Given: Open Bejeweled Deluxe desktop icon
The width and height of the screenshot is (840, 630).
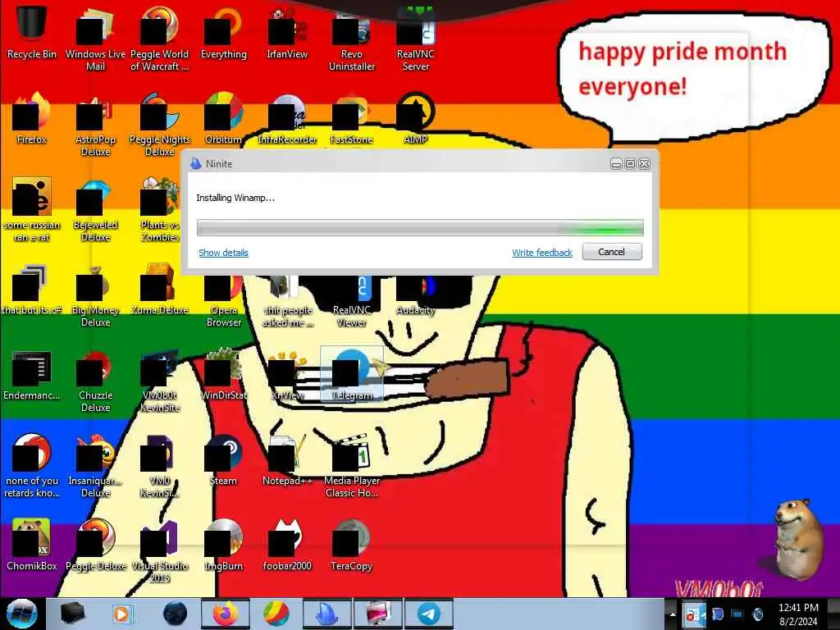Looking at the screenshot, I should tap(95, 209).
